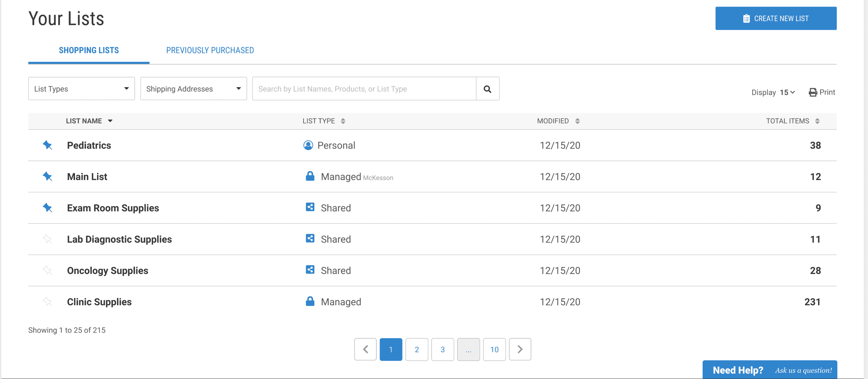Open the Oncology Supplies list
This screenshot has height=379, width=868.
click(x=108, y=270)
